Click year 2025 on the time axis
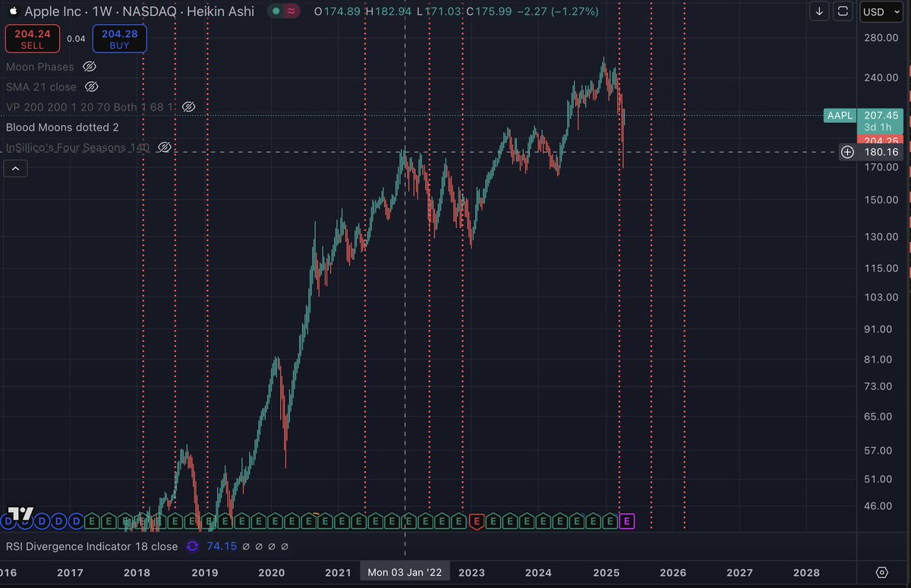911x588 pixels. pyautogui.click(x=606, y=573)
